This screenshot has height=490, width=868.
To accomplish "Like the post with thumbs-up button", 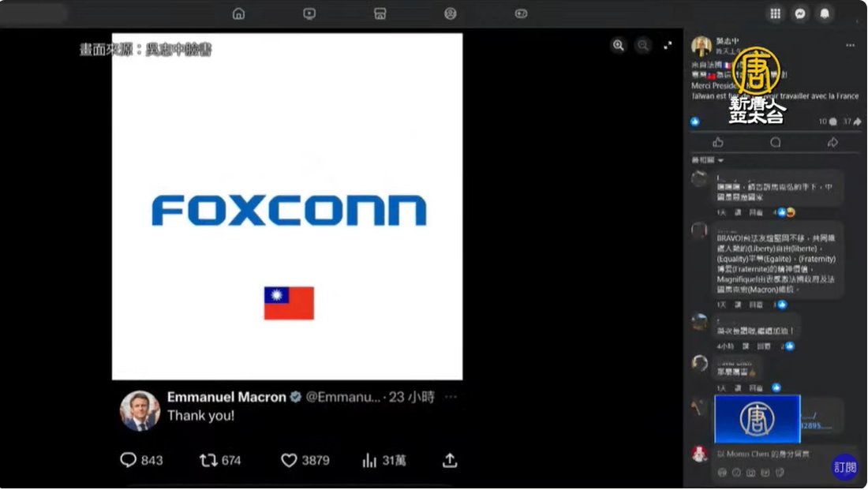I will pos(718,142).
